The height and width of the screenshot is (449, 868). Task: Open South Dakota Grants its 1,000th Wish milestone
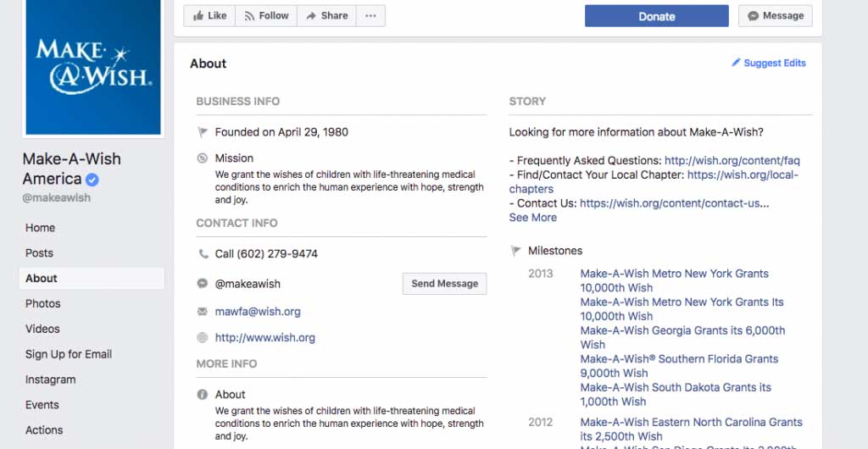pos(676,394)
